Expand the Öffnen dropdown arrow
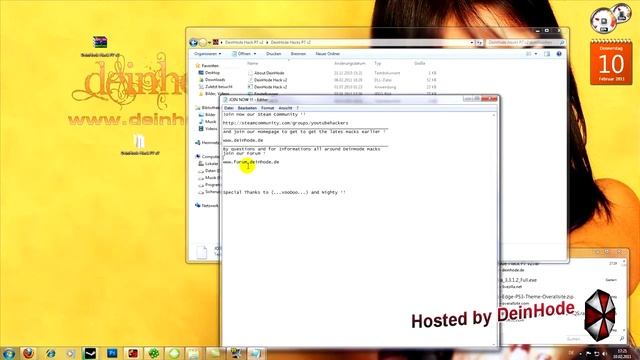Image resolution: width=640 pixels, height=360 pixels. click(x=255, y=54)
